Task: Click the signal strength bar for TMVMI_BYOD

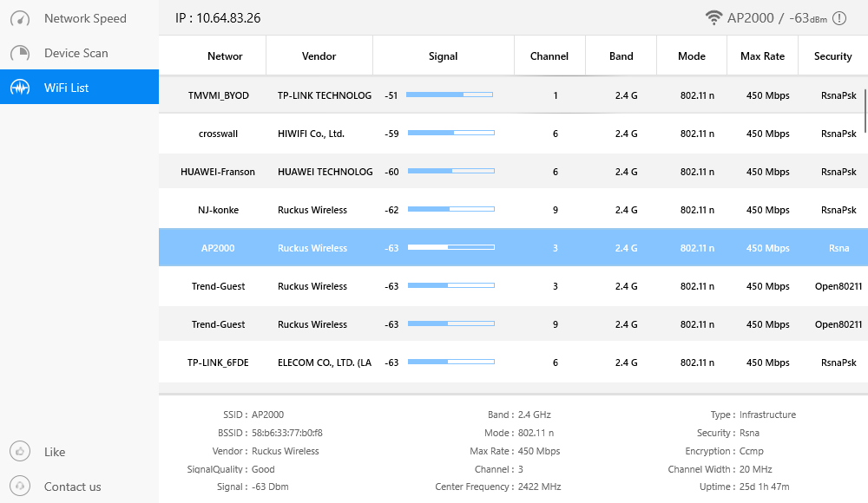Action: click(451, 95)
